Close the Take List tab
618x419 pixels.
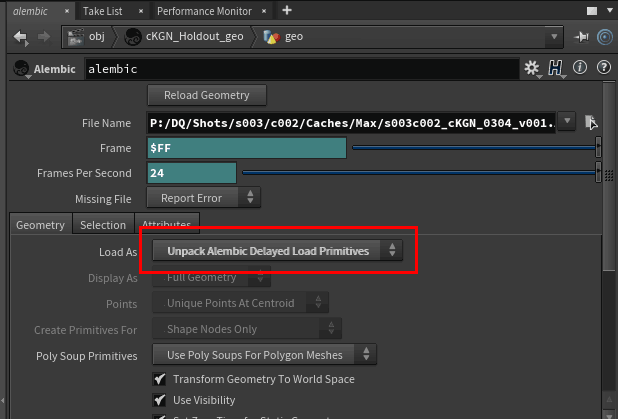coord(141,11)
